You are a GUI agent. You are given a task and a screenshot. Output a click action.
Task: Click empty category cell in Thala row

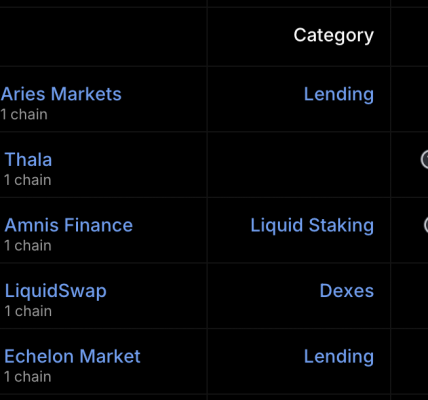(x=299, y=164)
